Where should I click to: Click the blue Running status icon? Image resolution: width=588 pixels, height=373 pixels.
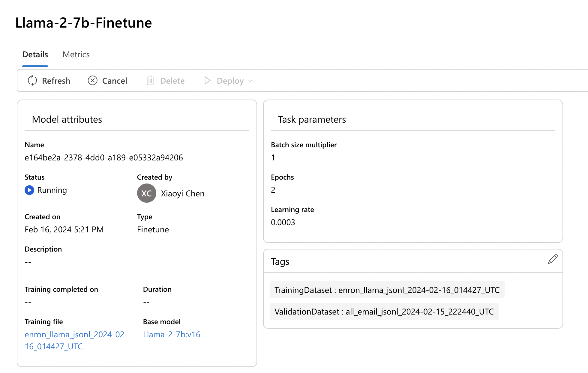[x=29, y=190]
